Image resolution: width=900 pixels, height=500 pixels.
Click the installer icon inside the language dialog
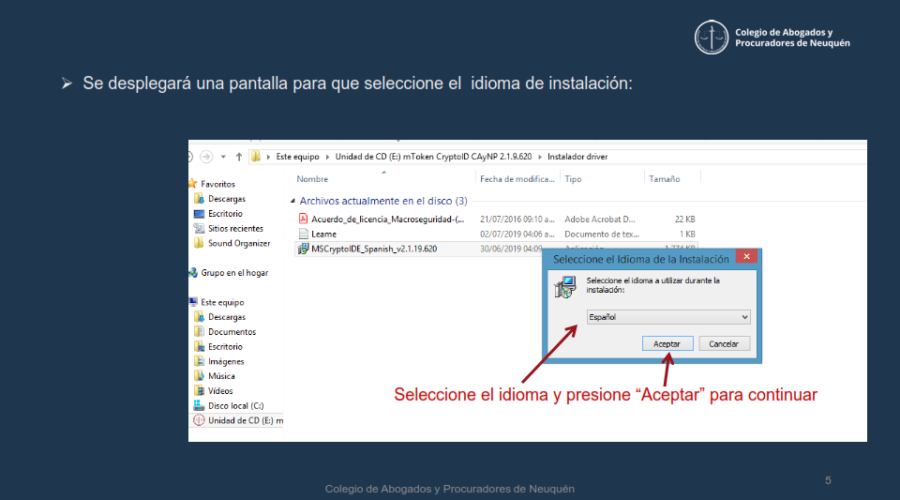point(565,286)
